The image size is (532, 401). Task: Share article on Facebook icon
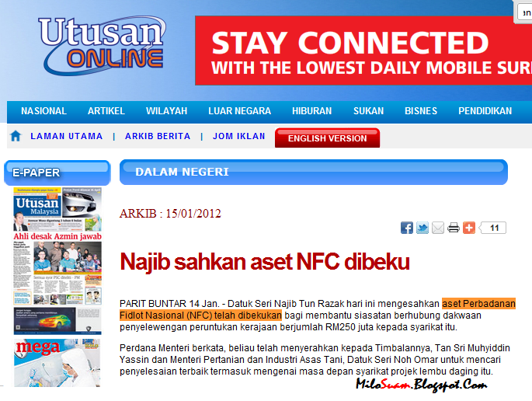(x=407, y=228)
